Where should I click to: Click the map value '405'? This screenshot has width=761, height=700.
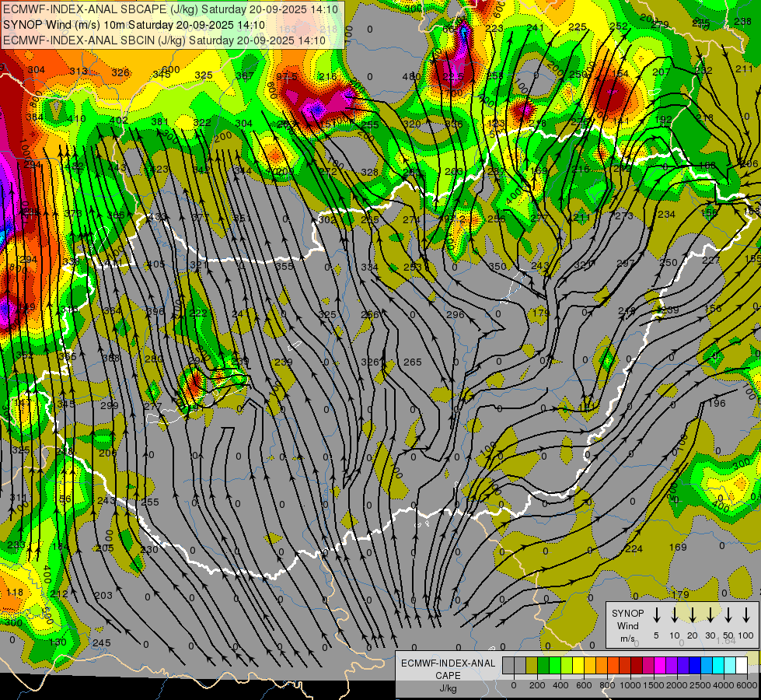coord(155,264)
